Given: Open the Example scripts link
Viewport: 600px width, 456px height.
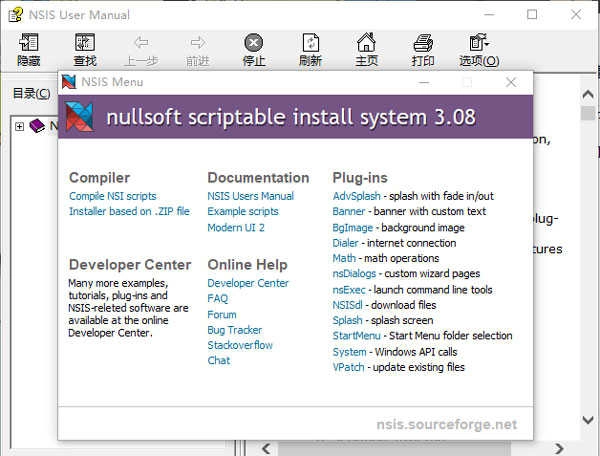Looking at the screenshot, I should (242, 212).
